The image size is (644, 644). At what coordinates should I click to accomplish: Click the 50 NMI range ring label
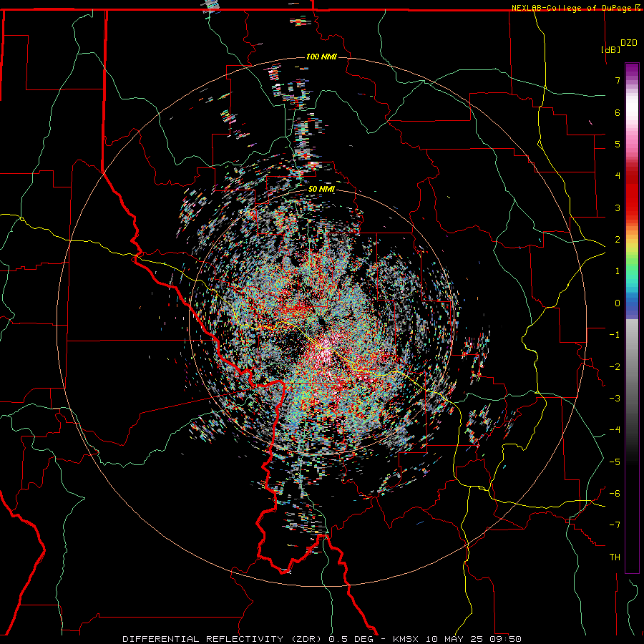point(321,190)
